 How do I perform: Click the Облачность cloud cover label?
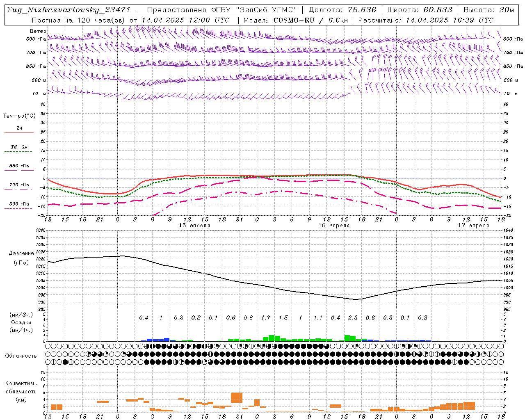click(21, 356)
